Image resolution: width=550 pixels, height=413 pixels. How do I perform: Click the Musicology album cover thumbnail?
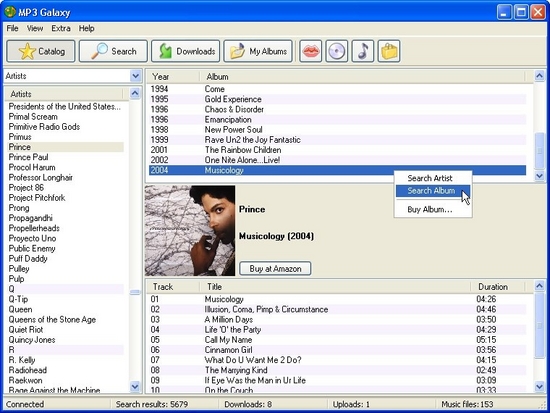click(x=190, y=231)
